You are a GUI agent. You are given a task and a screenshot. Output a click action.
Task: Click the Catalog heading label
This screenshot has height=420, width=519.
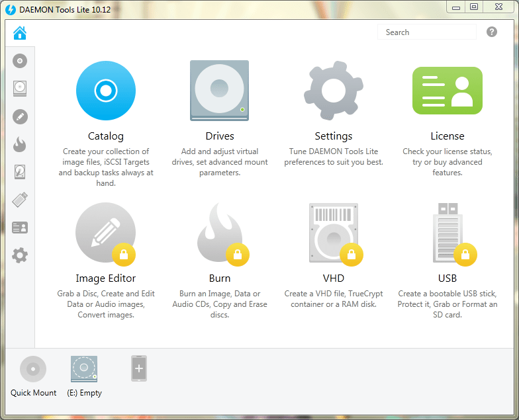[106, 136]
